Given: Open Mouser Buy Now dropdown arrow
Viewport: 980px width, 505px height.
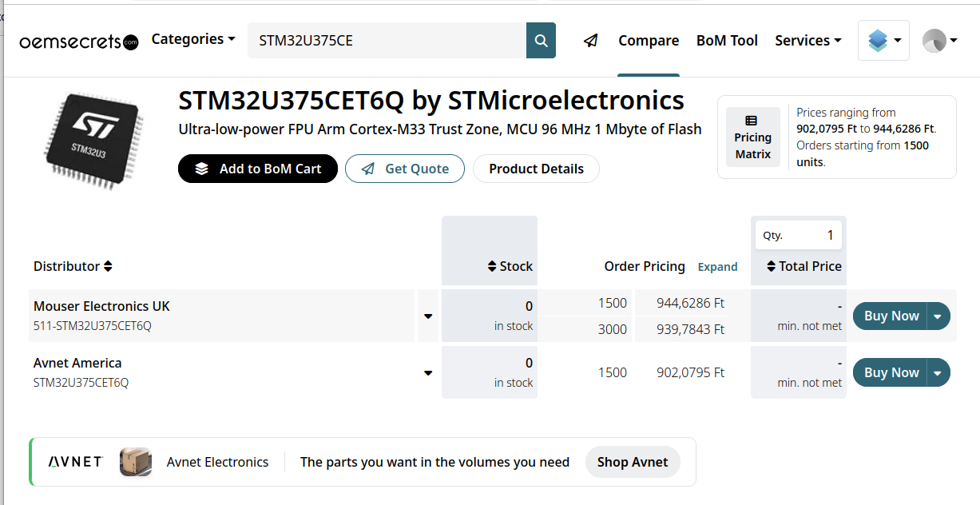Looking at the screenshot, I should tap(938, 316).
